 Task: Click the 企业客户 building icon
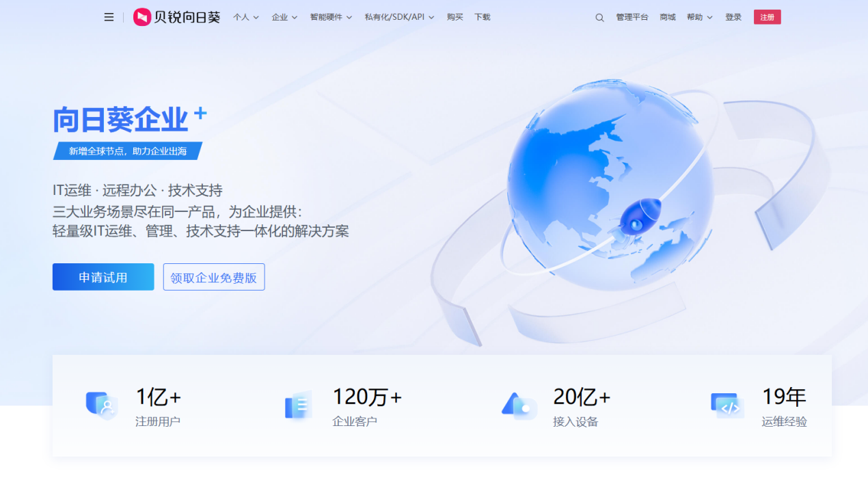[299, 405]
